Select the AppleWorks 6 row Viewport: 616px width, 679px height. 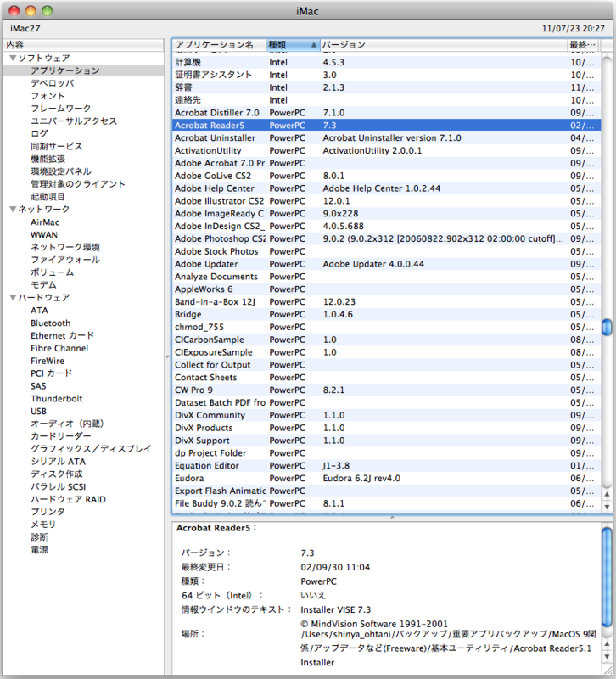(x=387, y=289)
